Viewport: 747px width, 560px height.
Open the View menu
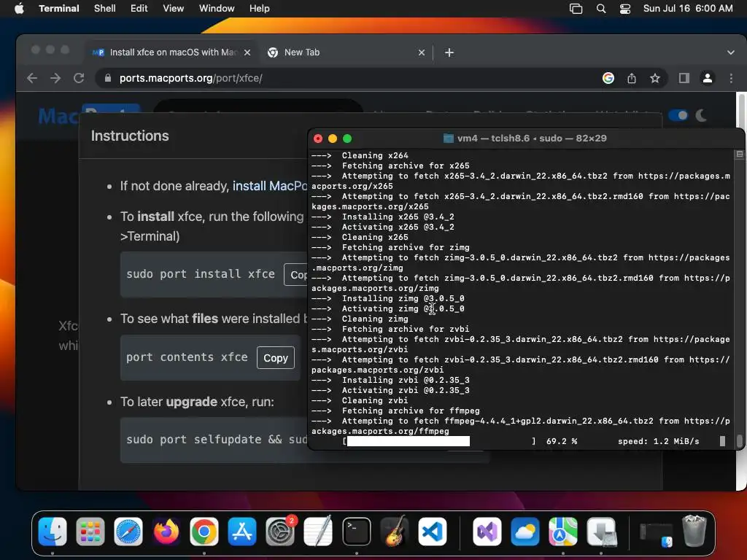point(174,9)
